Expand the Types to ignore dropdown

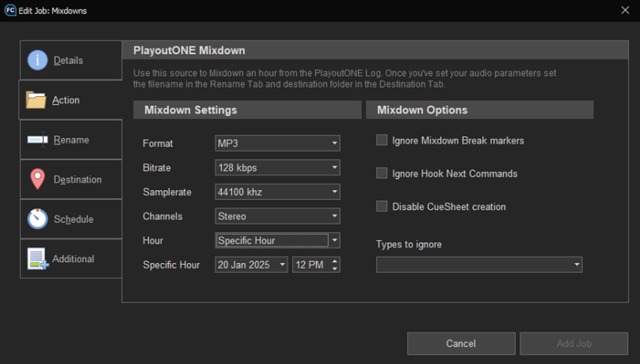[479, 265]
